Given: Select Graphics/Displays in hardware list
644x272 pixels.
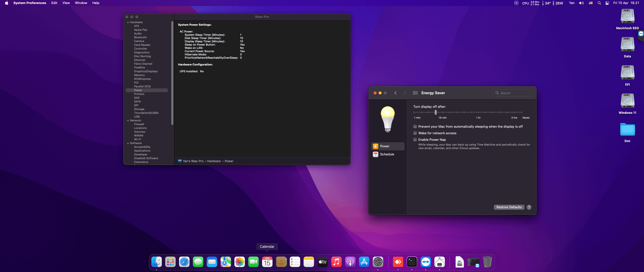Looking at the screenshot, I should point(146,72).
